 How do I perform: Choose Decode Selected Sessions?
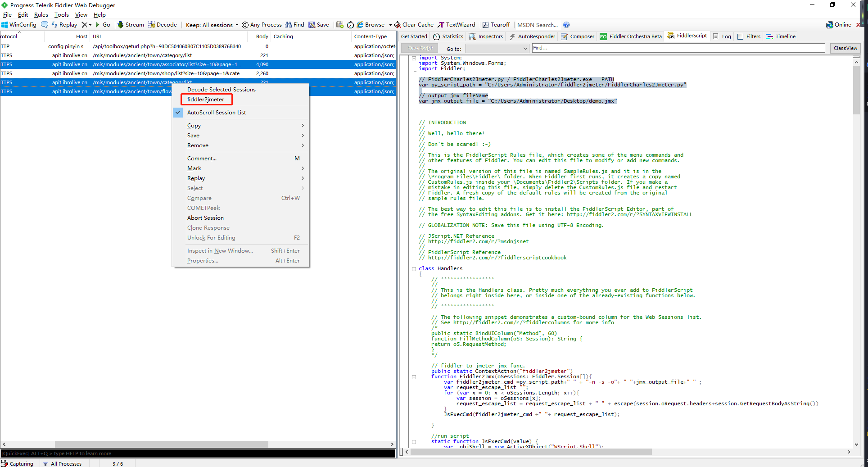[x=222, y=90]
